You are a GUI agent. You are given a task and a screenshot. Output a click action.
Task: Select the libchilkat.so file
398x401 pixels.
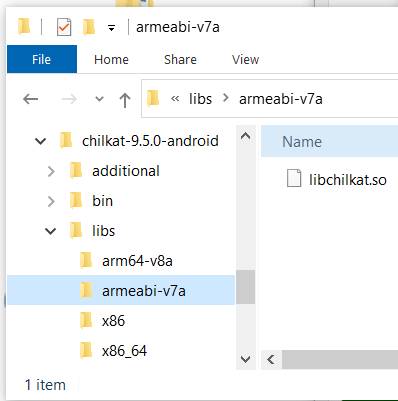tap(348, 180)
